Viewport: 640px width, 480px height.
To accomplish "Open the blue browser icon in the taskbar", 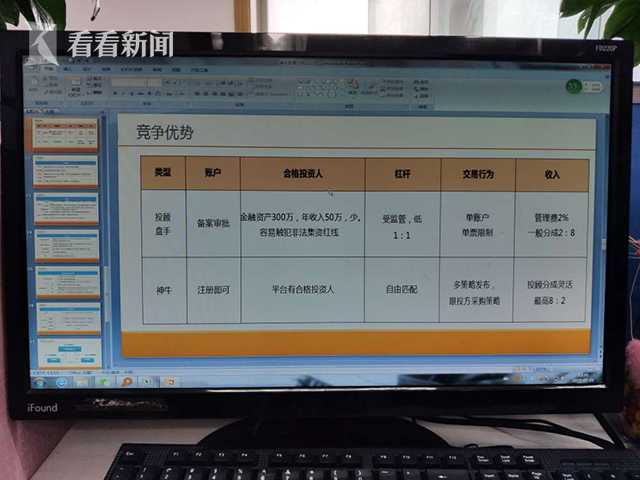I will [x=62, y=382].
